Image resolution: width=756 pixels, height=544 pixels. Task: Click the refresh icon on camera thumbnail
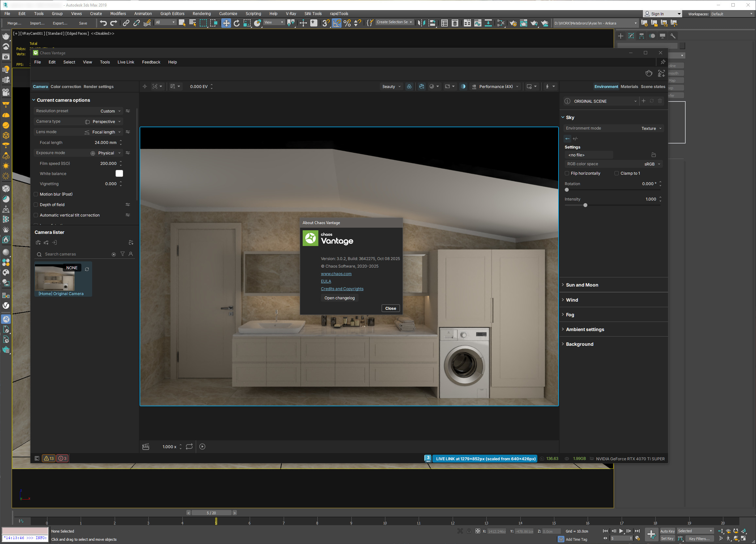[x=87, y=269]
